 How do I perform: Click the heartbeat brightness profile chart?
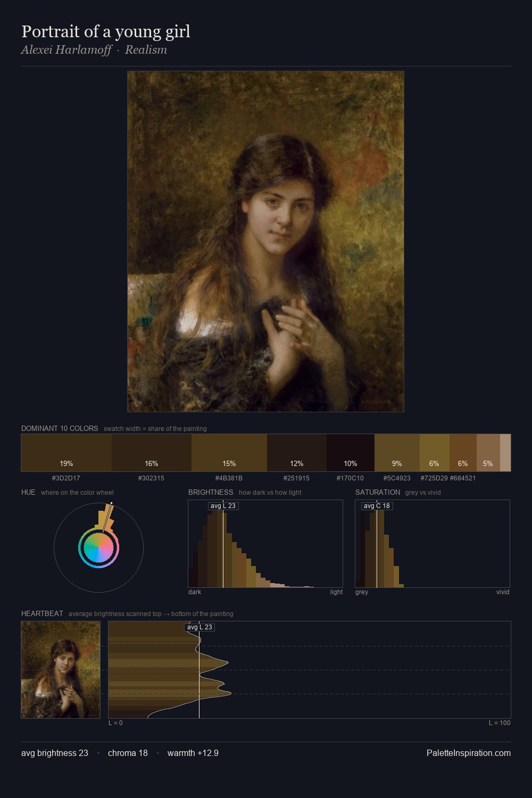point(310,670)
